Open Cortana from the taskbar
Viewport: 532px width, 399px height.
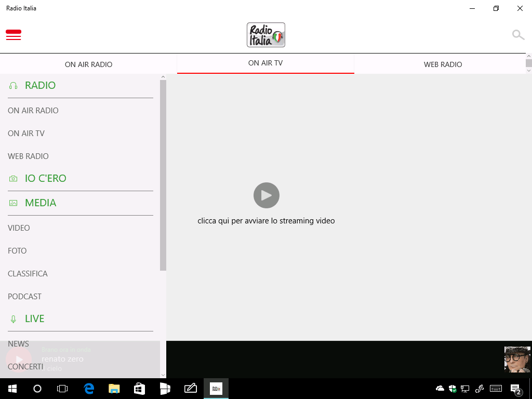tap(37, 389)
